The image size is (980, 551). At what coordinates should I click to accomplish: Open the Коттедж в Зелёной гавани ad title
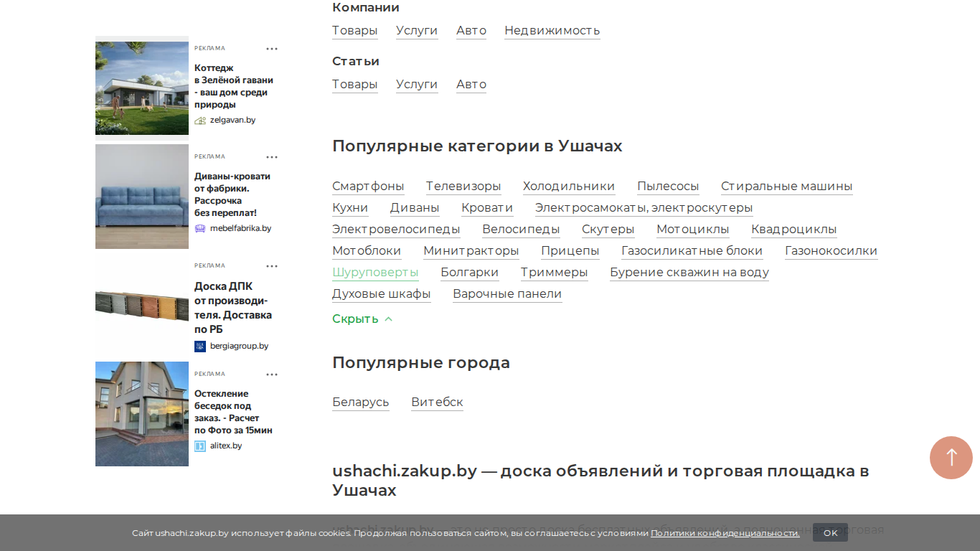point(234,86)
